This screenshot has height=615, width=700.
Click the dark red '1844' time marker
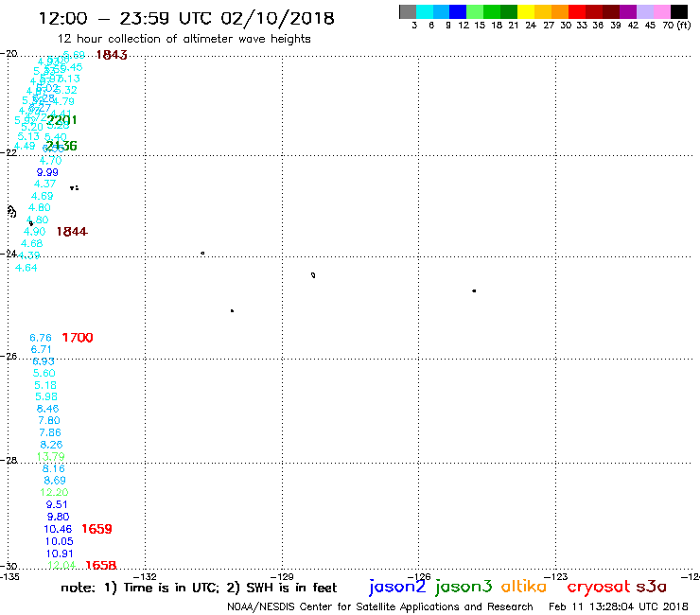coord(72,232)
